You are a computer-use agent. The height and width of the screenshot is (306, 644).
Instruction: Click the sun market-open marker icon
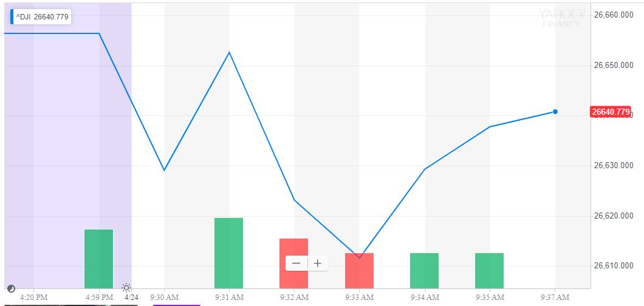pos(126,287)
